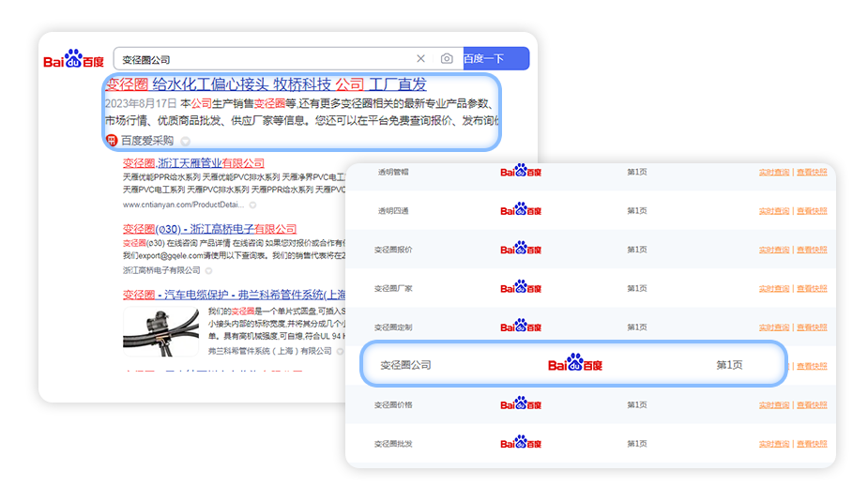The image size is (868, 502).
Task: Expand the dropdown beside 浙江高桥电子有限公司 source
Action: coord(208,270)
